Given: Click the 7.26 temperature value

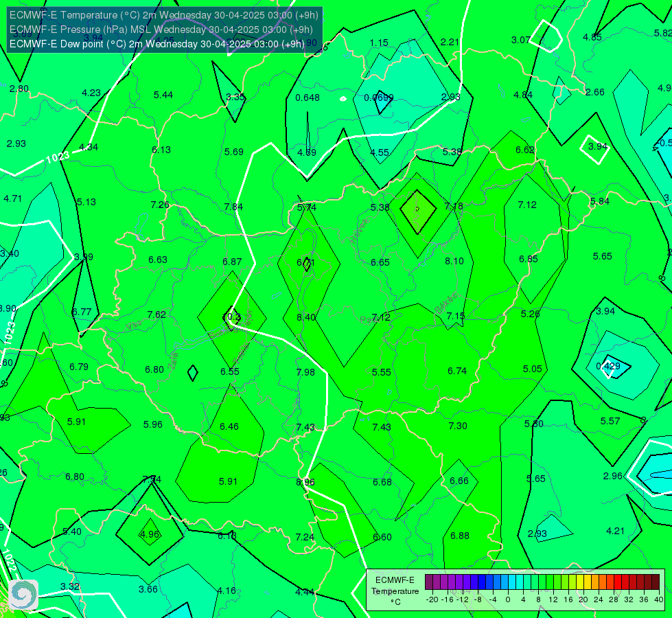Looking at the screenshot, I should tap(160, 205).
